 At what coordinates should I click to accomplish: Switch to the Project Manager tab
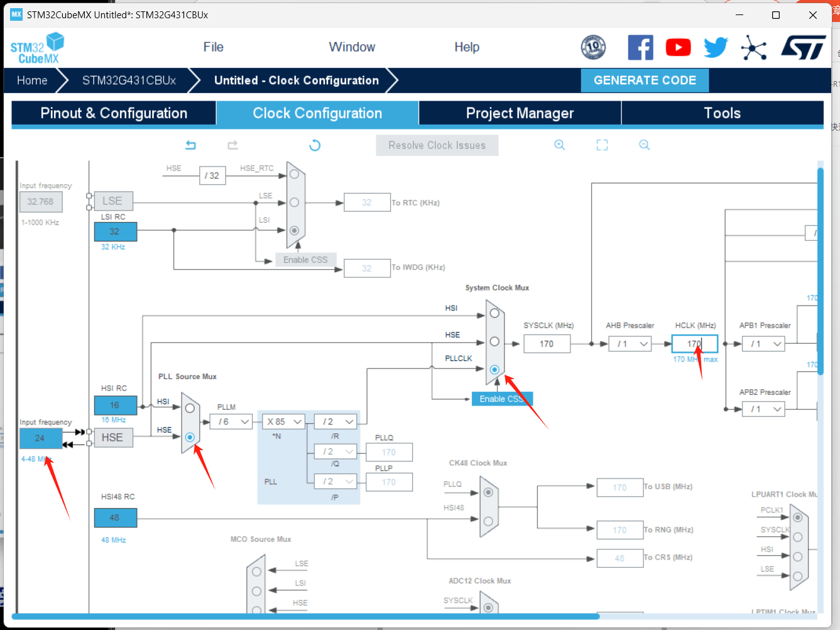tap(520, 113)
